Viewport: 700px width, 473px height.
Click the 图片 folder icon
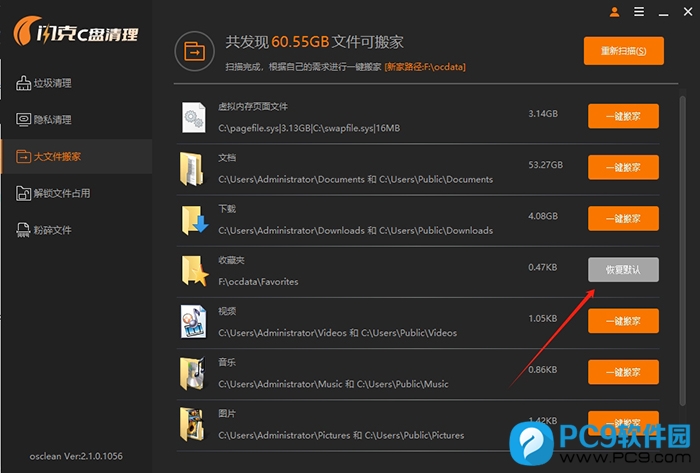click(x=192, y=424)
